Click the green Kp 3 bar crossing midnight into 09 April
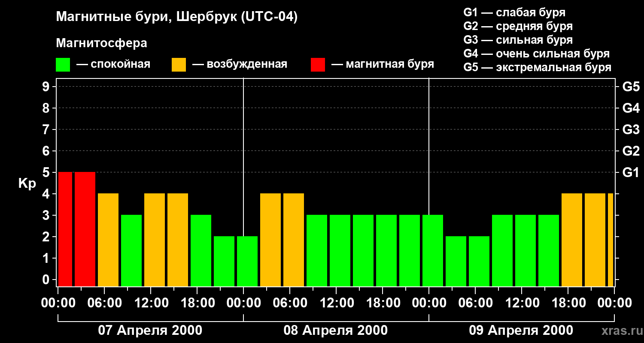The width and height of the screenshot is (644, 343). click(433, 250)
